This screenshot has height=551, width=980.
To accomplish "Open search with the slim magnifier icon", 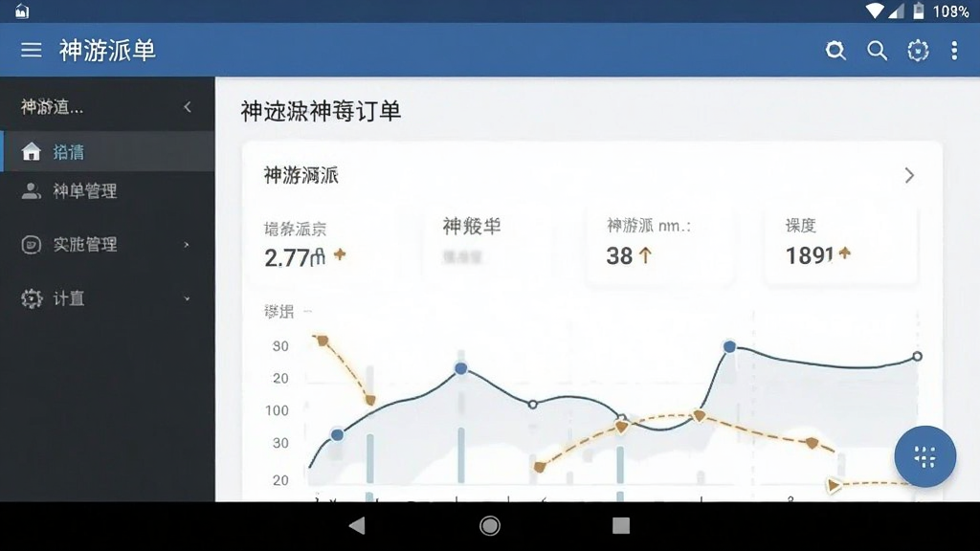I will (877, 51).
